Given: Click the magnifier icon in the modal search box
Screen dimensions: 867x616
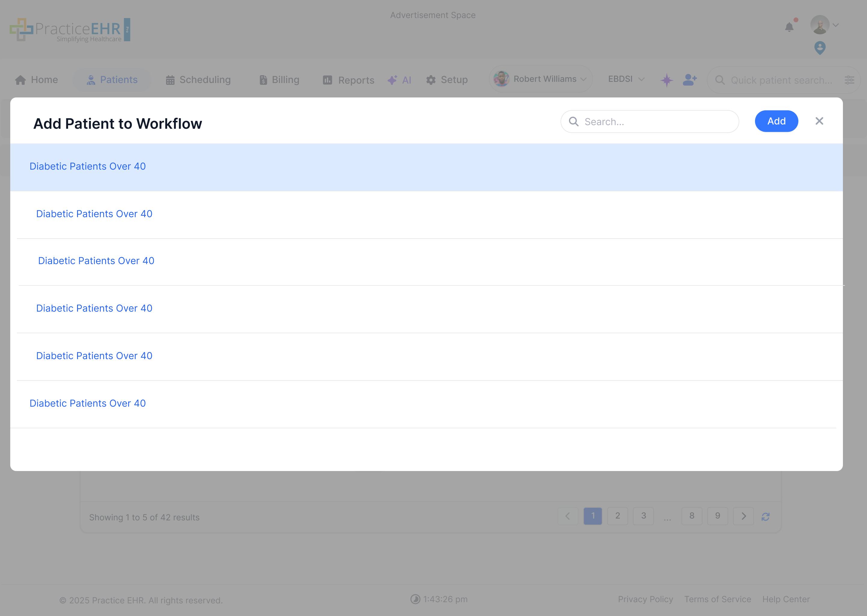Looking at the screenshot, I should coord(573,122).
